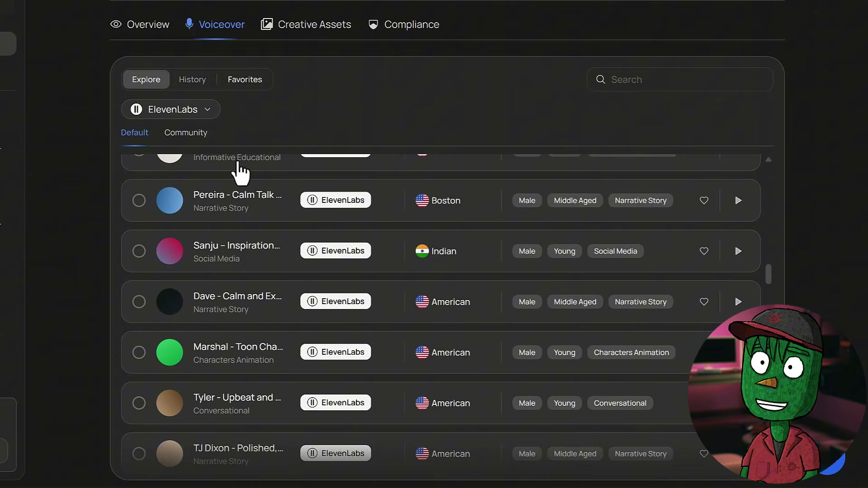
Task: Click the ElevenLabs badge in Dave's row
Action: tap(335, 301)
